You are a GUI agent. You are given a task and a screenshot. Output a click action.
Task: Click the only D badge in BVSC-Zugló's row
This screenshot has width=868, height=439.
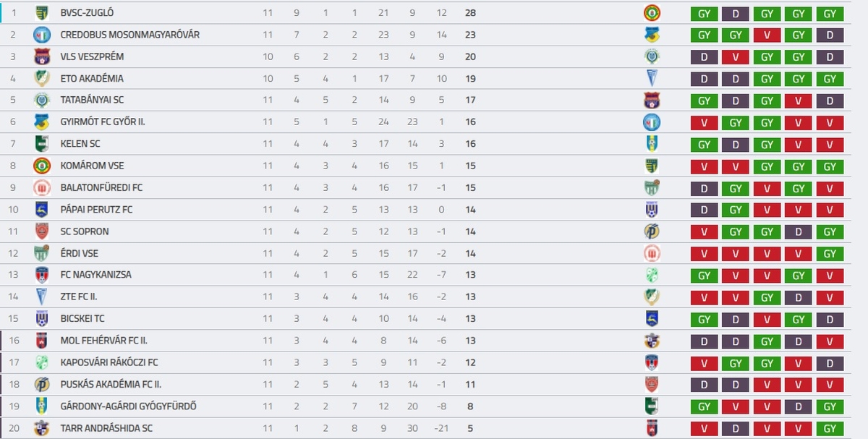(736, 13)
